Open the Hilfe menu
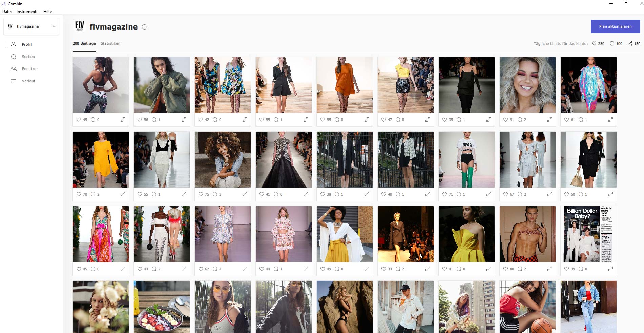 [x=48, y=12]
